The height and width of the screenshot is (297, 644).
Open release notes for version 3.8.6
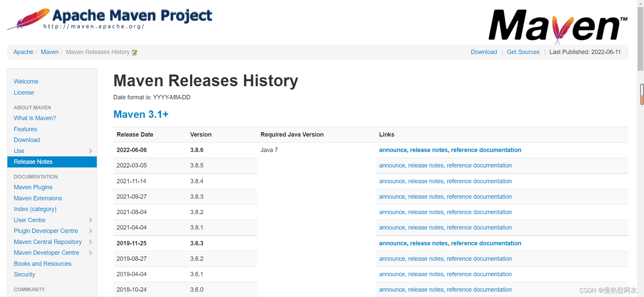click(429, 150)
